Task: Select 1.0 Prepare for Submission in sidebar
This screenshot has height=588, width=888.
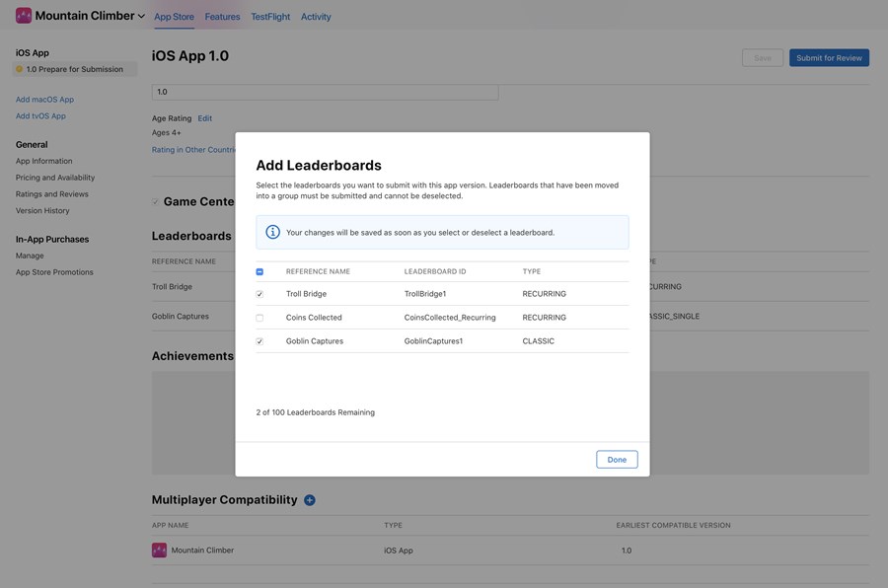Action: [75, 69]
